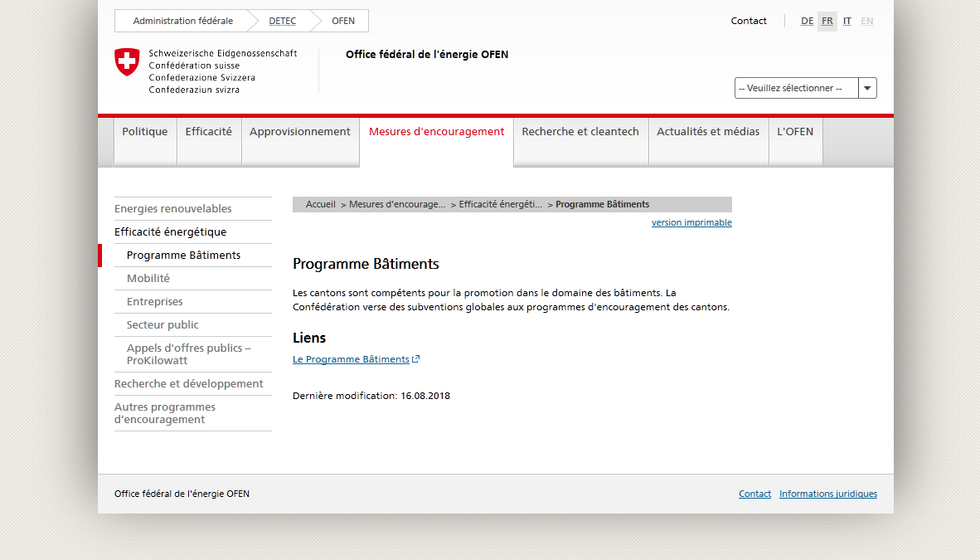Click Administration fédérale in top breadcrumb

(x=183, y=21)
